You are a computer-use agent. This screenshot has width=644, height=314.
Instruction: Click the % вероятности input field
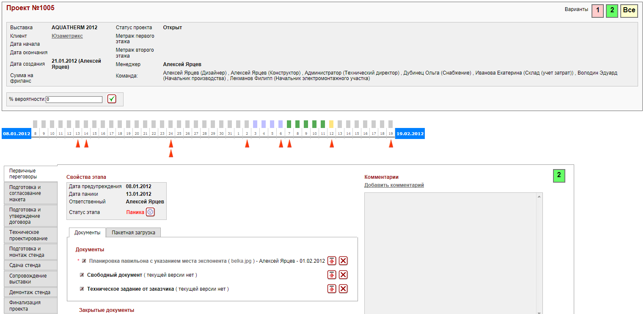74,100
